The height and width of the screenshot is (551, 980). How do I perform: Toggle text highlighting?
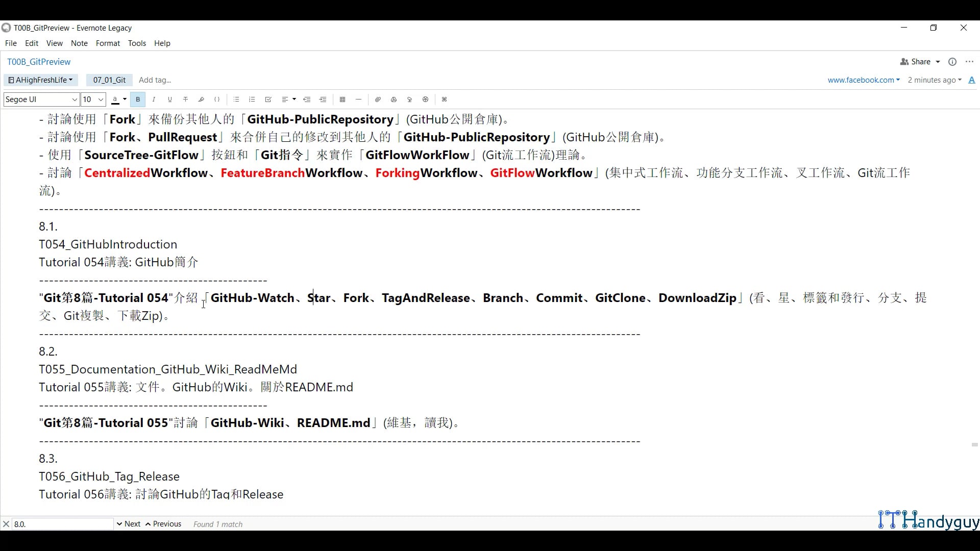pos(201,99)
